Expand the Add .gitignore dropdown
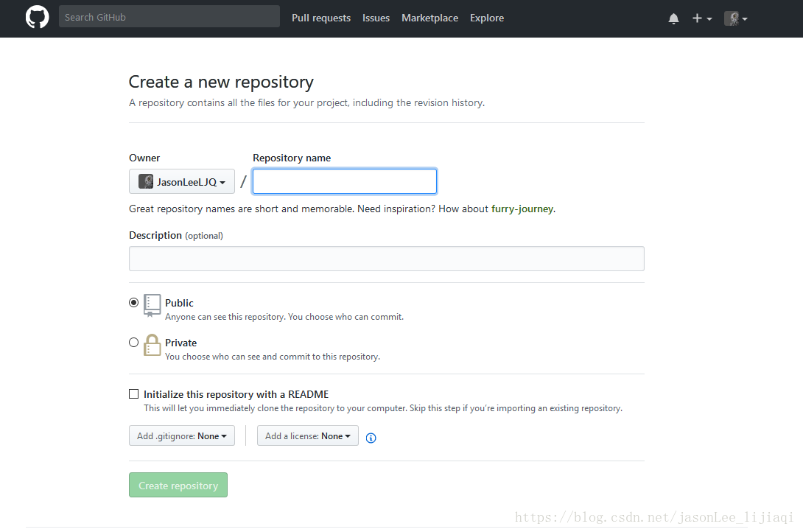Screen dimensions: 803x532 click(x=182, y=435)
